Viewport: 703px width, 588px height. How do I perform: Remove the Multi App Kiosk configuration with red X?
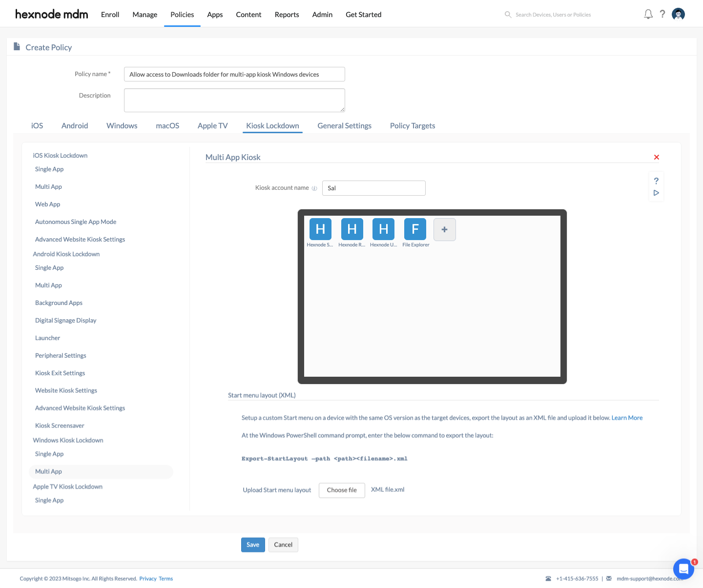657,157
